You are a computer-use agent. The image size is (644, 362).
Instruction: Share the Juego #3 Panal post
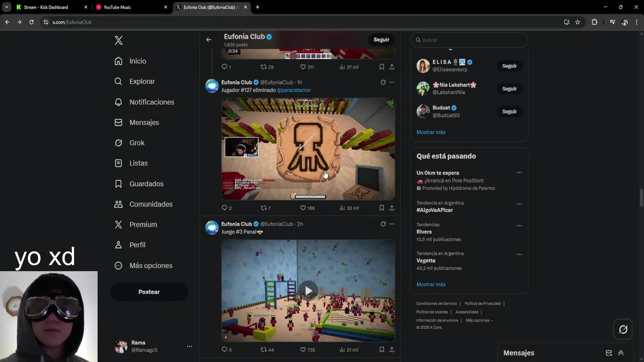(x=392, y=349)
